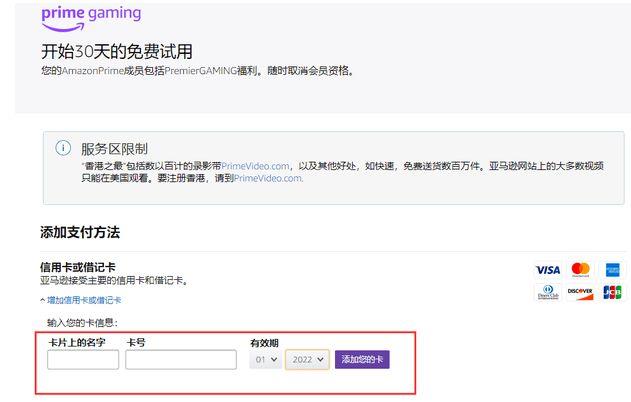Click the VISA card logo
Viewport: 631px width, 402px height.
547,270
